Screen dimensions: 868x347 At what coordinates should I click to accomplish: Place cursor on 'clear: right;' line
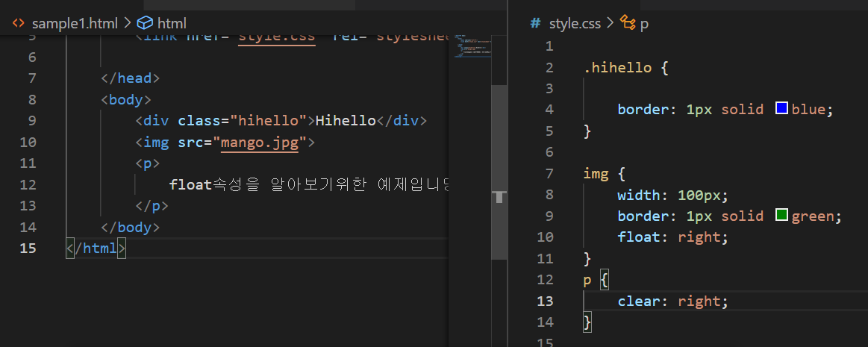coord(672,301)
